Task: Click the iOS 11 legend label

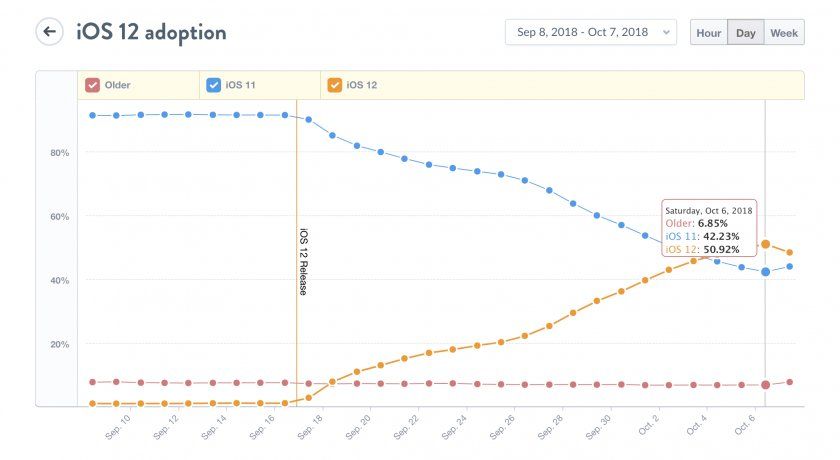Action: tap(241, 86)
